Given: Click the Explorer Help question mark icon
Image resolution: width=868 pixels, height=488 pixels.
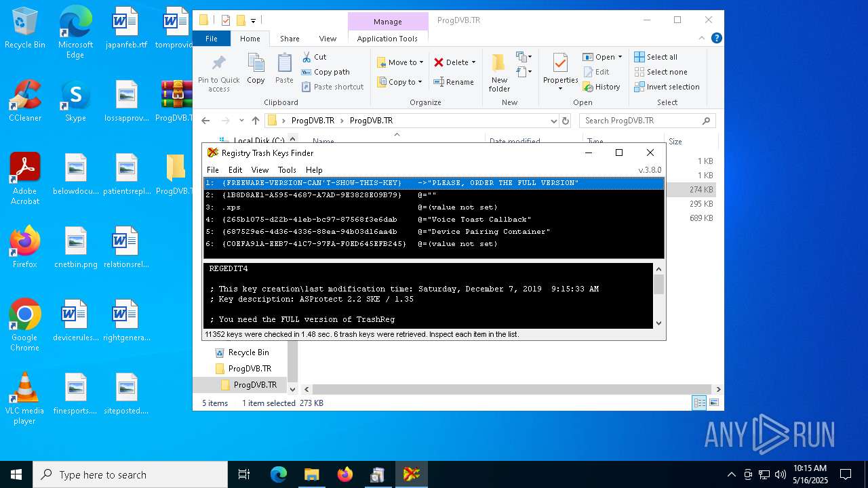Looking at the screenshot, I should click(x=716, y=39).
